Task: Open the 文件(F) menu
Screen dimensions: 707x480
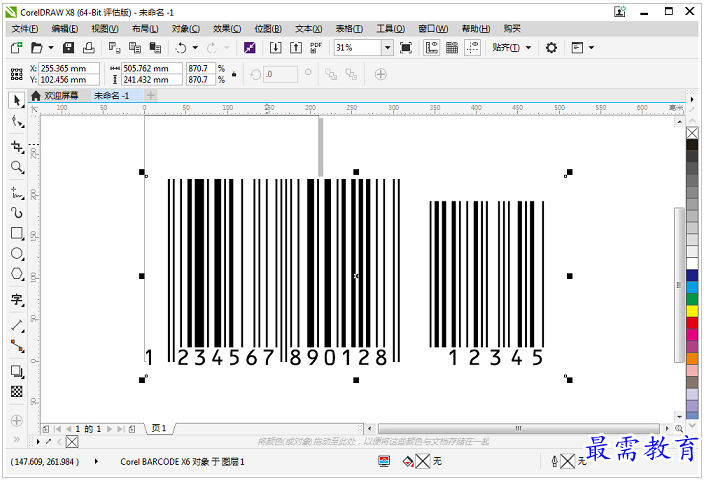Action: point(25,29)
